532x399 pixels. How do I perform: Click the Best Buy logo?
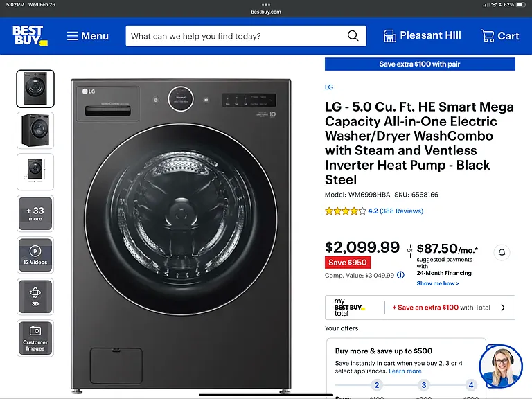(x=30, y=35)
